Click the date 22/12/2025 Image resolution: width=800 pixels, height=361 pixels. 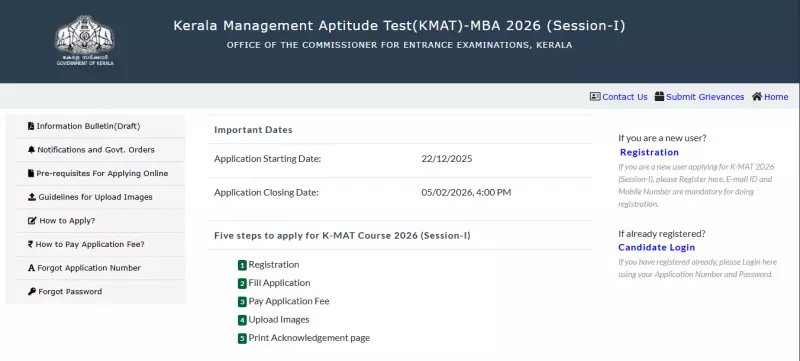coord(447,159)
